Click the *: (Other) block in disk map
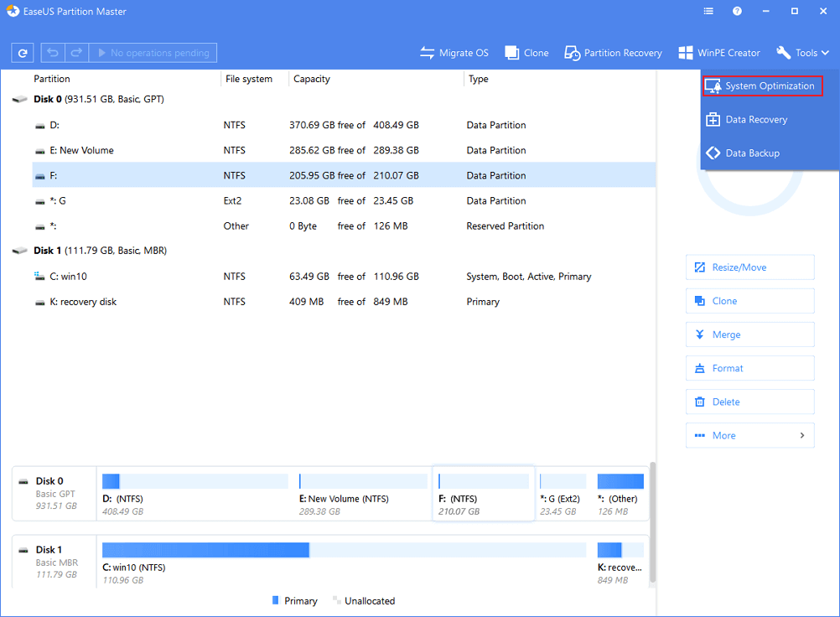840x617 pixels. [x=620, y=494]
